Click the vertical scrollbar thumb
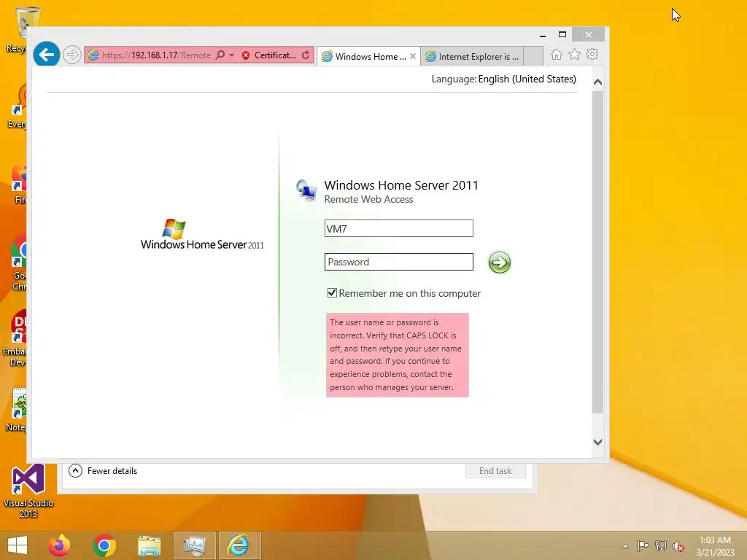 point(598,252)
